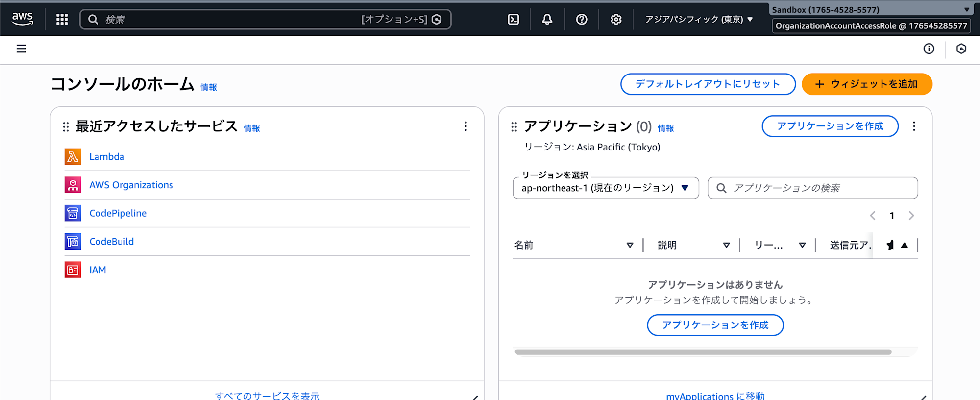Click the 送信元ア. column header
Screen dimensions: 980x400
[850, 245]
